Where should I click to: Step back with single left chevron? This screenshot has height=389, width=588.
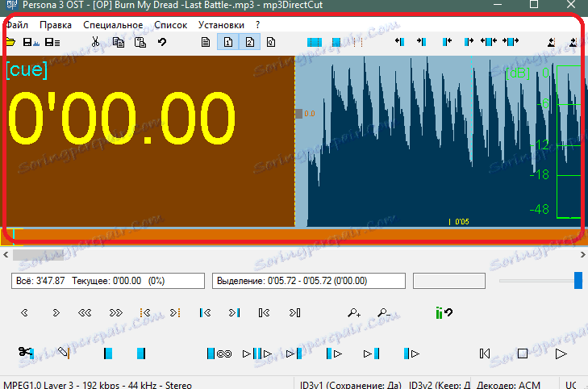click(24, 312)
